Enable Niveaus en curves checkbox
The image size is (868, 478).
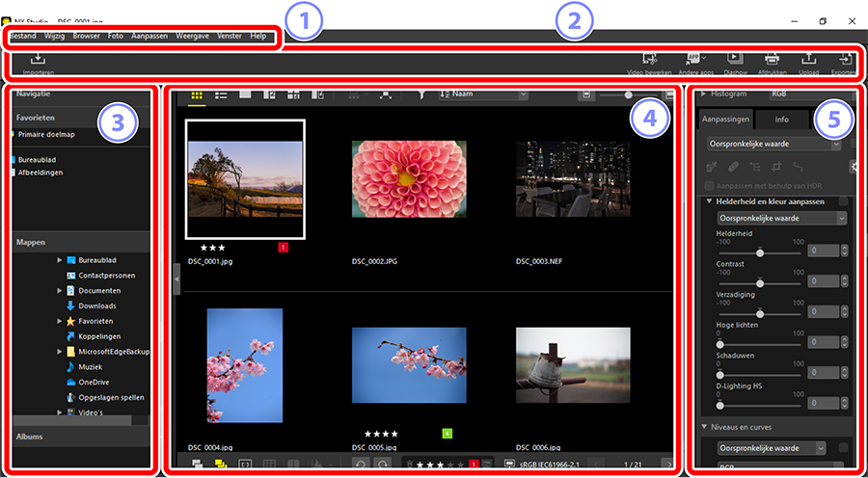(843, 448)
